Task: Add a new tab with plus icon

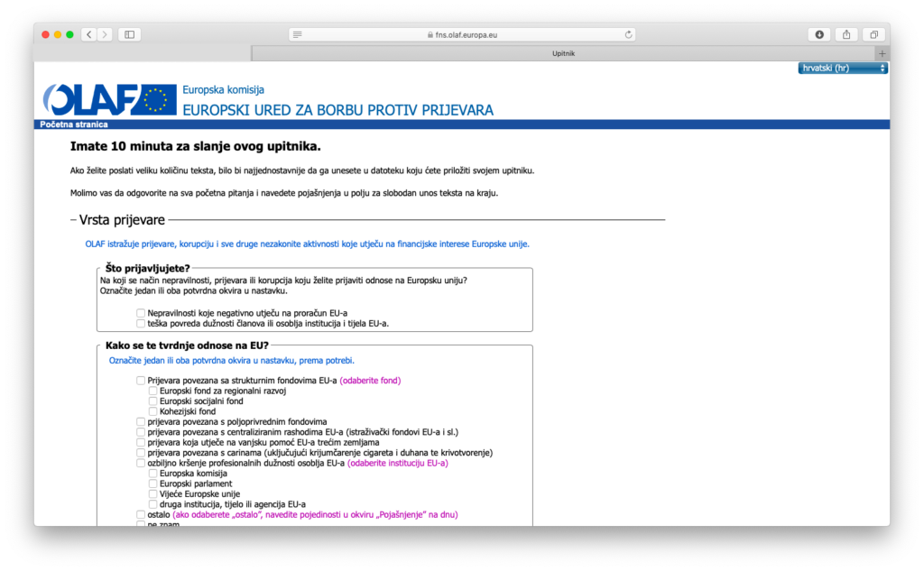Action: pyautogui.click(x=882, y=53)
